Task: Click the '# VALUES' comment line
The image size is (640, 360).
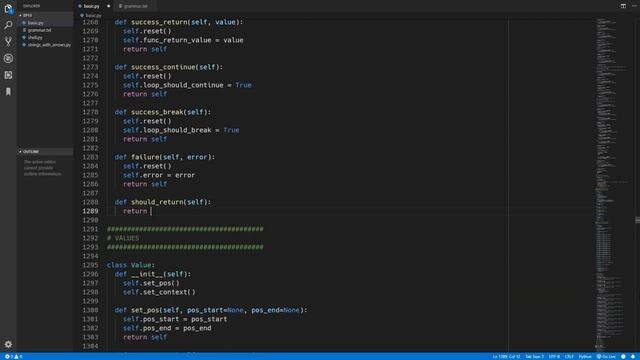Action: coord(122,238)
